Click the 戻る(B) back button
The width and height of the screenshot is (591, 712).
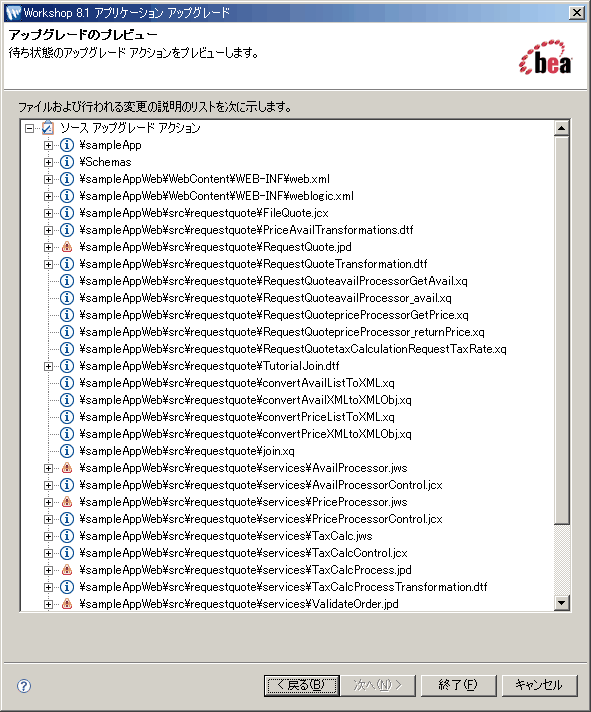pyautogui.click(x=302, y=685)
